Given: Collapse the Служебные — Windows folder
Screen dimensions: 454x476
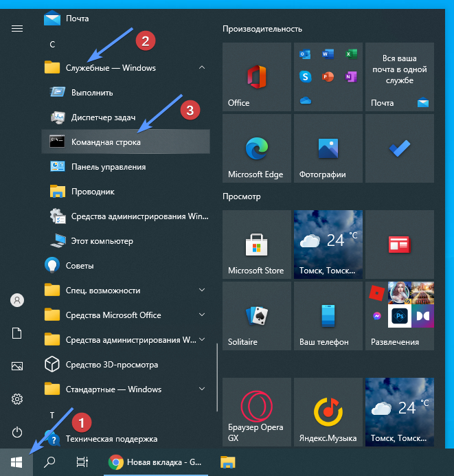Looking at the screenshot, I should (126, 68).
